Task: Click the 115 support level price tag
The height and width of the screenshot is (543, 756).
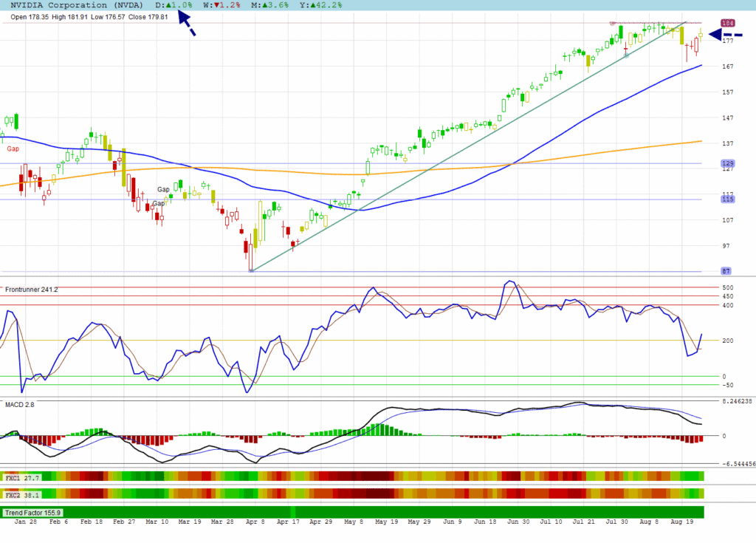Action: coord(727,199)
